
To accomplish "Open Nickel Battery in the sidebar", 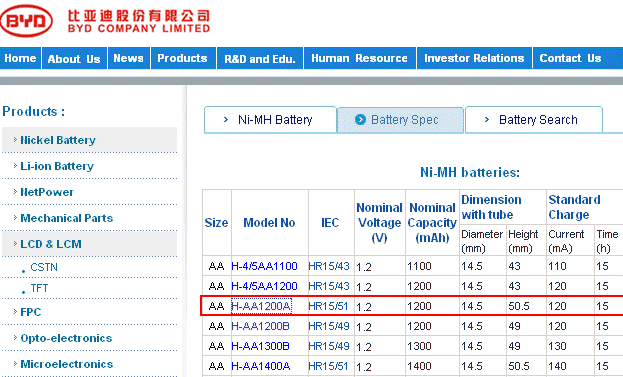I will 58,140.
